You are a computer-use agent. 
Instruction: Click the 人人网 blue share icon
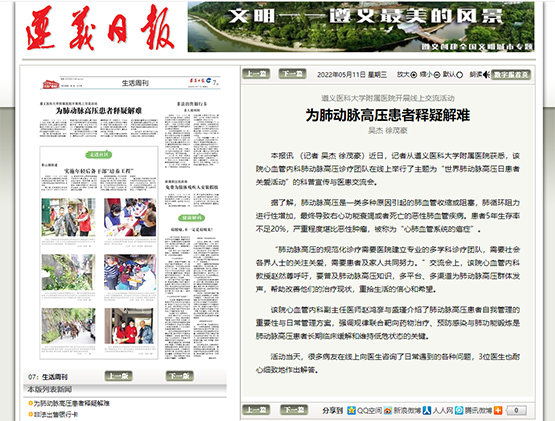427,410
